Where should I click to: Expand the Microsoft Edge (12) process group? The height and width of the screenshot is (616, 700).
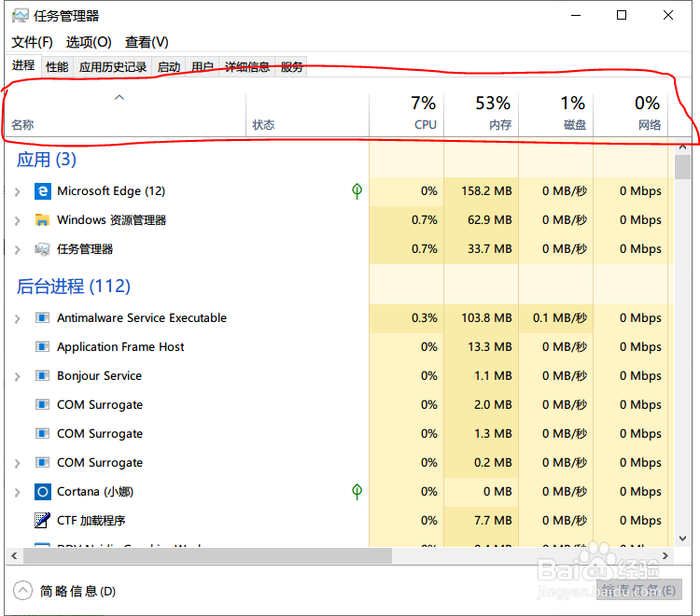tap(18, 192)
